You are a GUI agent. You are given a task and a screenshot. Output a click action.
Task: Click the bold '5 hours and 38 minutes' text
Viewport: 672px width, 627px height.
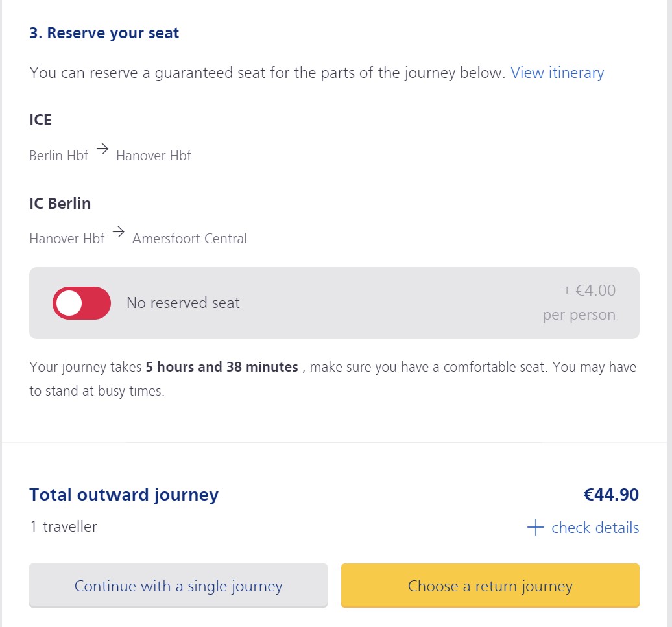click(222, 367)
